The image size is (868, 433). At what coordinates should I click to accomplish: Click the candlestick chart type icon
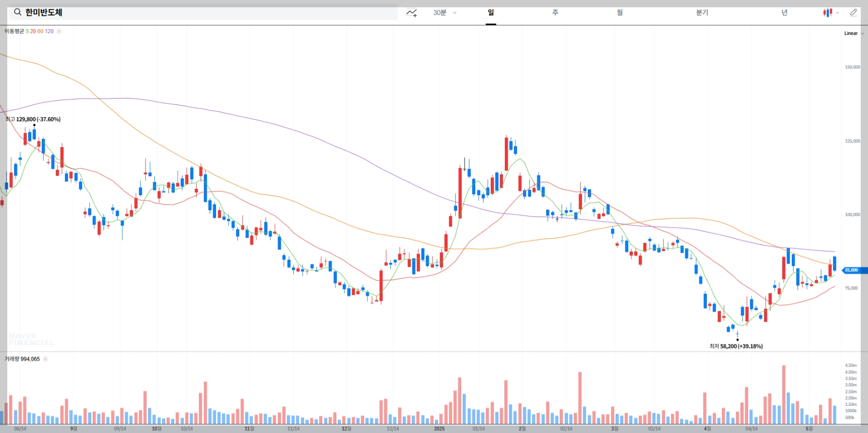click(827, 13)
